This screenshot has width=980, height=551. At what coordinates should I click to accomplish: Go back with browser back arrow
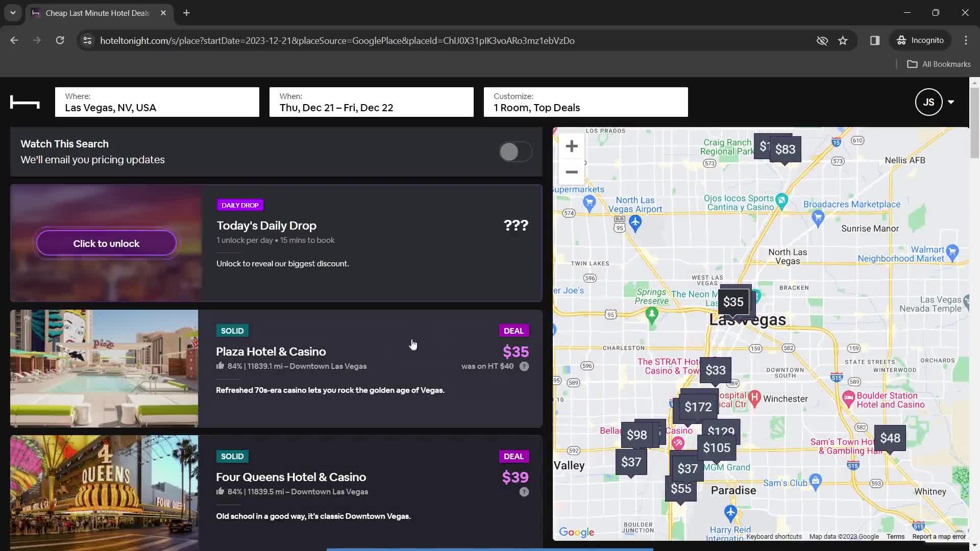14,40
